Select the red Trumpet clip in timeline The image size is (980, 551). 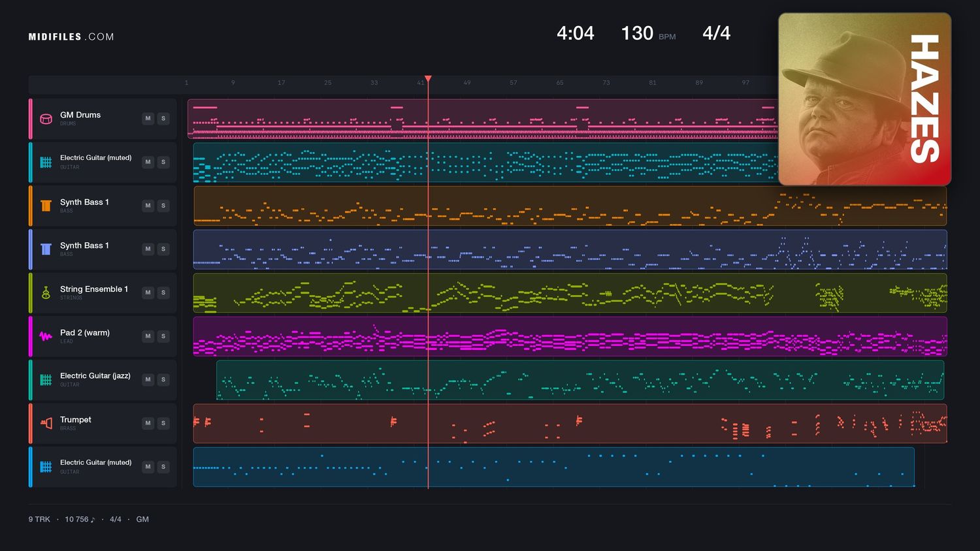[x=570, y=423]
